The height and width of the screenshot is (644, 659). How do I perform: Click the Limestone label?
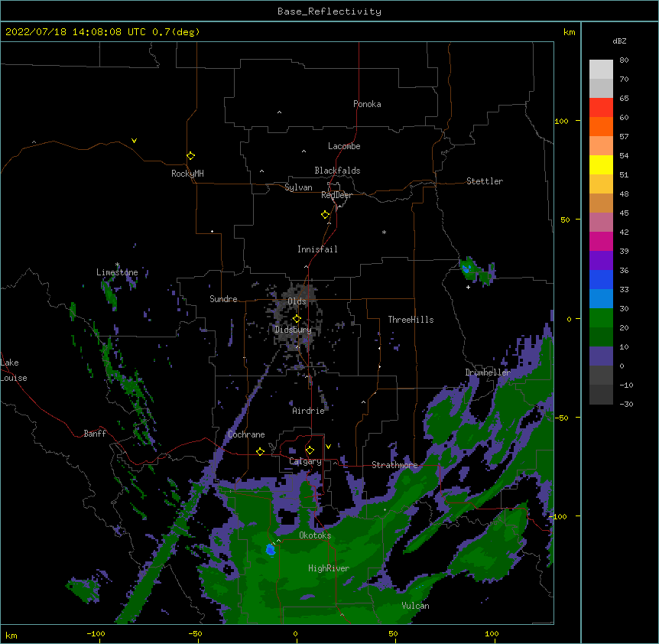(x=117, y=272)
